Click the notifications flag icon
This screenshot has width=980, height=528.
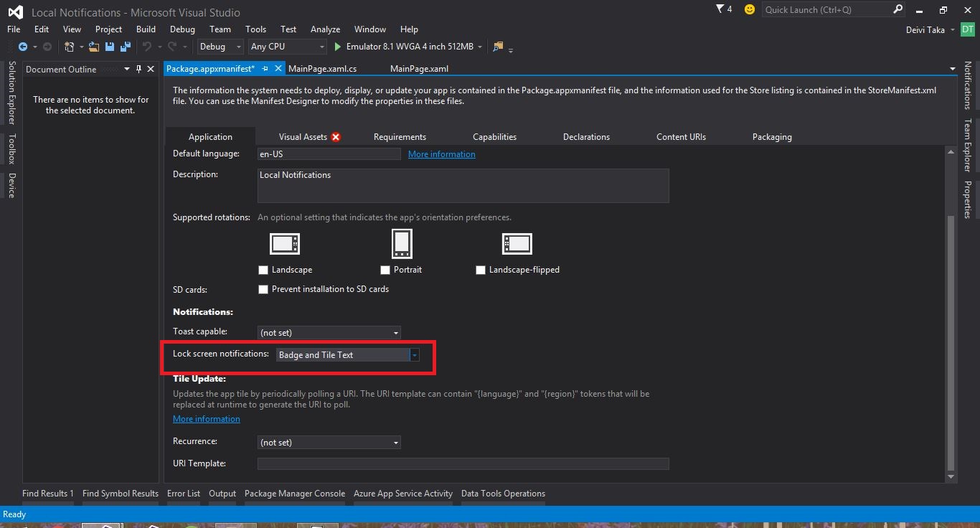tap(720, 9)
